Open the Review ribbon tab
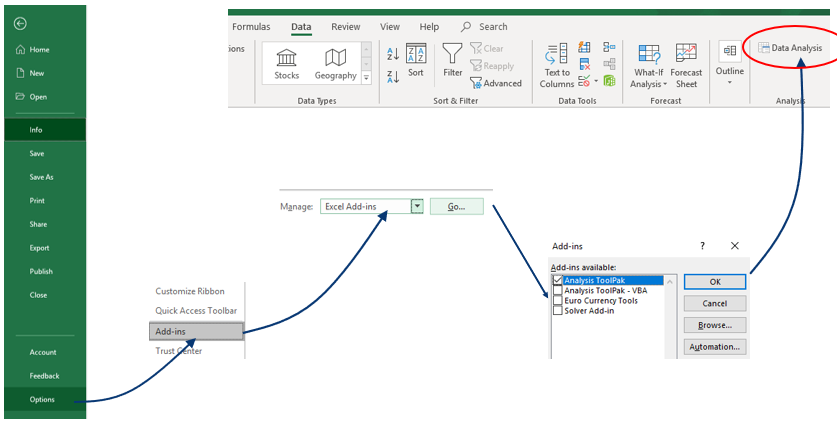 pyautogui.click(x=345, y=27)
